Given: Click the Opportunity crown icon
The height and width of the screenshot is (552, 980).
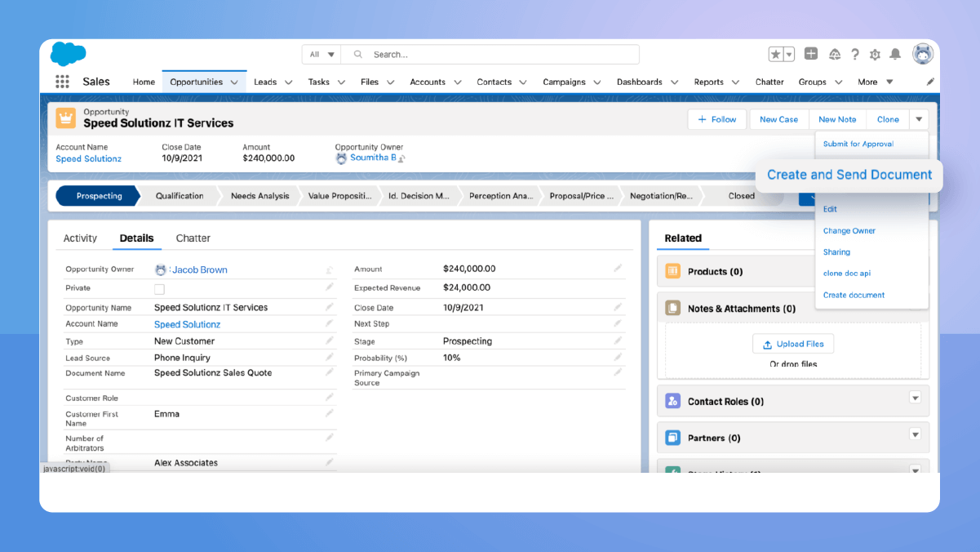Looking at the screenshot, I should click(66, 118).
